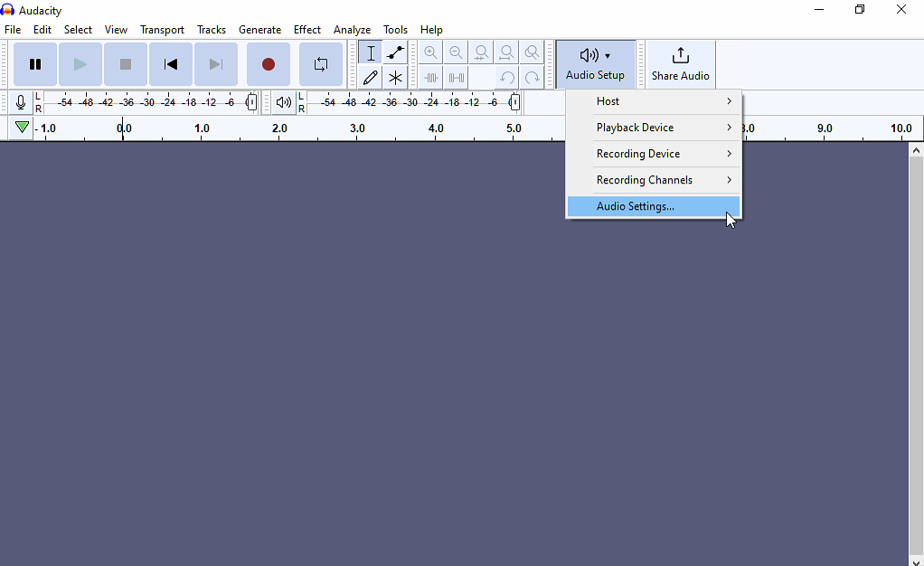Fit project to width zoom icon

pyautogui.click(x=507, y=53)
